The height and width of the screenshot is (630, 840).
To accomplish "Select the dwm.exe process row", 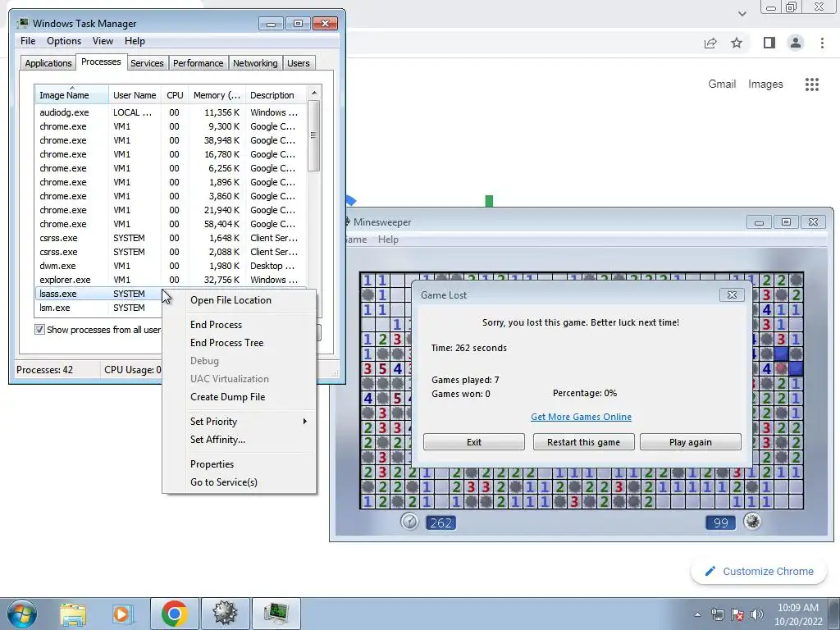I will pyautogui.click(x=171, y=266).
